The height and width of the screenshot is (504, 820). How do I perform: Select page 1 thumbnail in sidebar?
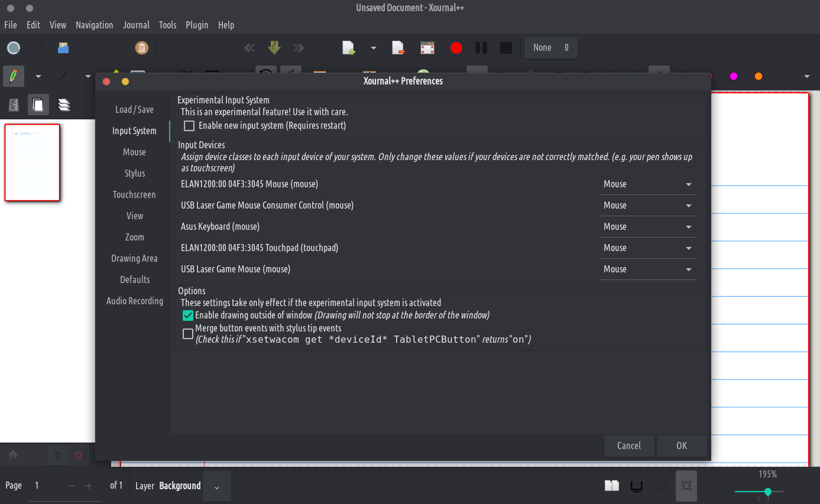click(x=33, y=162)
